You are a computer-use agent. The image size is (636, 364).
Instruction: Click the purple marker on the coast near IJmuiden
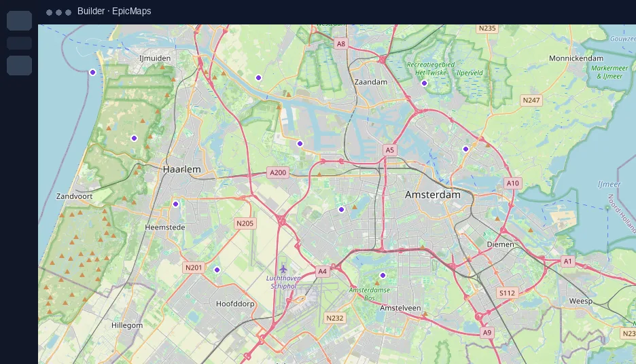pyautogui.click(x=92, y=72)
